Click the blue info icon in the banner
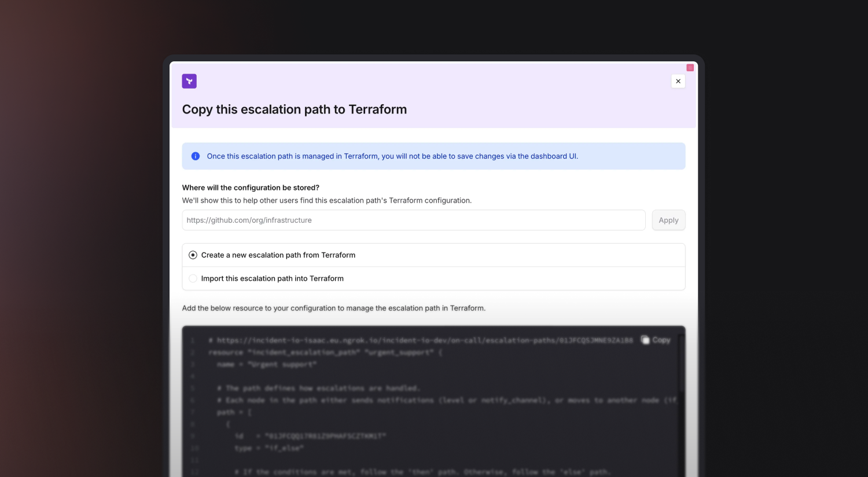 pyautogui.click(x=196, y=156)
